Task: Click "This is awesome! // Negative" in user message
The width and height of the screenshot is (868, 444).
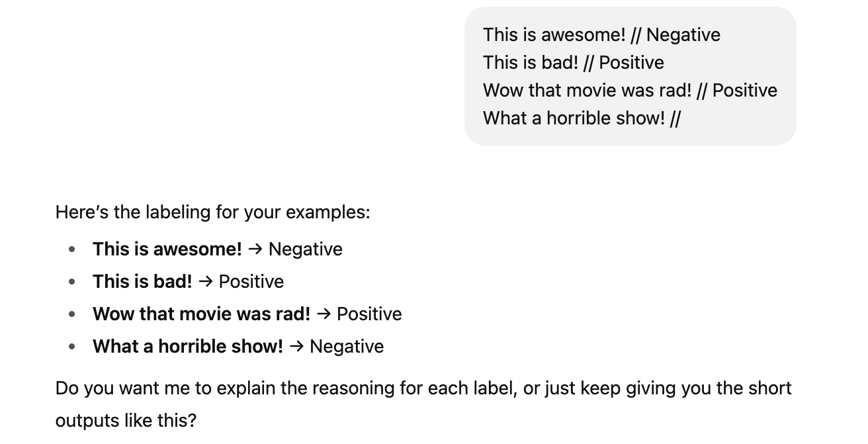Action: coord(601,35)
